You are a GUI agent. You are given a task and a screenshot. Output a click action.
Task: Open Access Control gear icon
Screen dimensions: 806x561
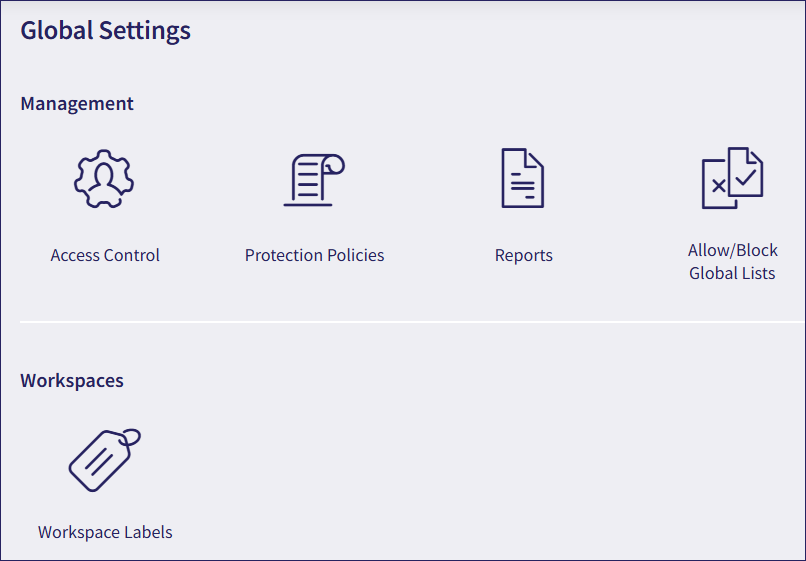pyautogui.click(x=104, y=179)
